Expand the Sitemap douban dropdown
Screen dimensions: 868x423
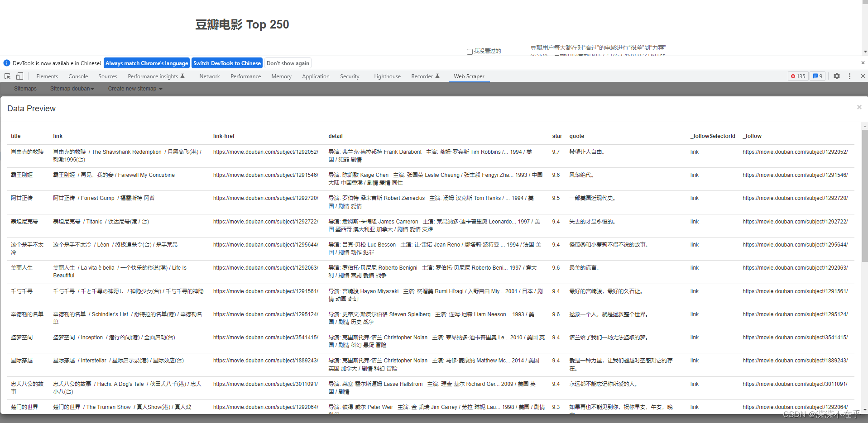point(72,89)
